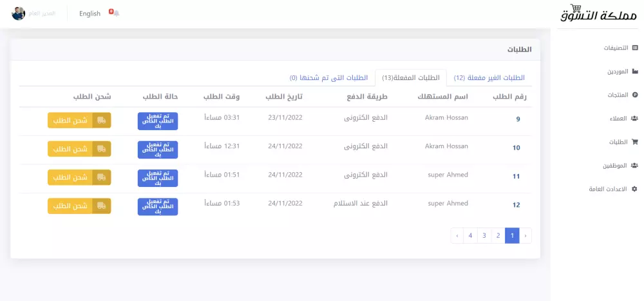Go to pagination page 4
This screenshot has height=301, width=644.
470,236
